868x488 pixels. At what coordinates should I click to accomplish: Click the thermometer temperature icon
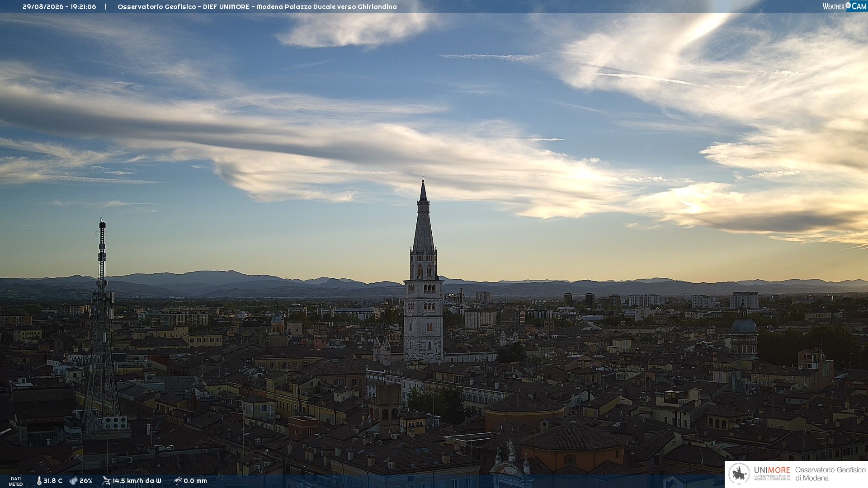(39, 481)
